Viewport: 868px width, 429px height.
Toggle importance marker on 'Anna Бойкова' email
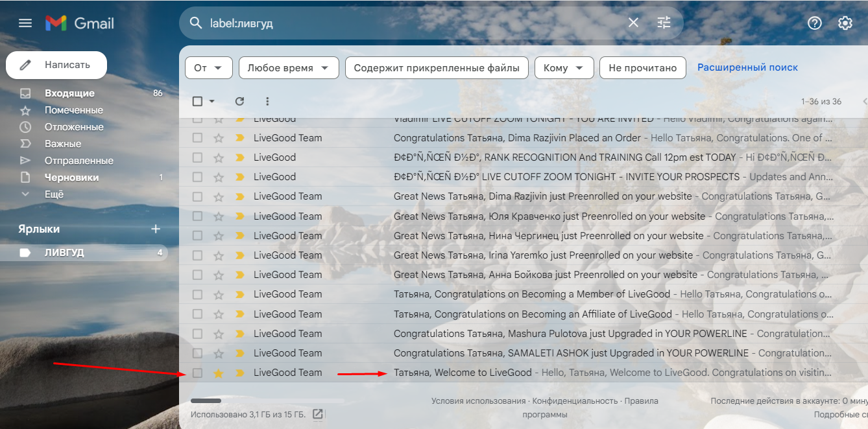[x=240, y=275]
